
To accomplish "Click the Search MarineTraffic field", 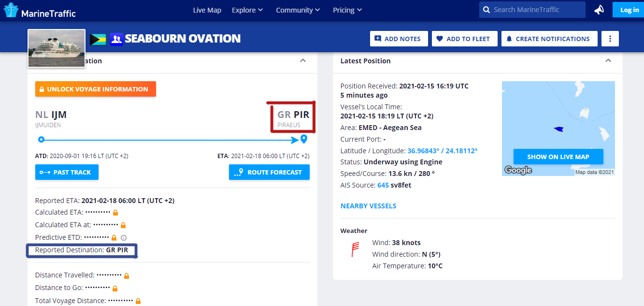I will 532,10.
